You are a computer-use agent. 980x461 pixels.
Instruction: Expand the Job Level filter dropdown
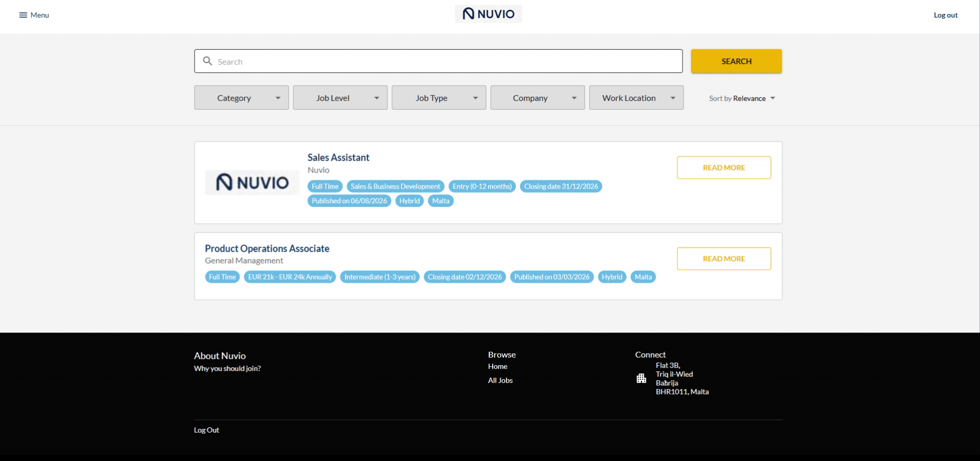tap(340, 98)
